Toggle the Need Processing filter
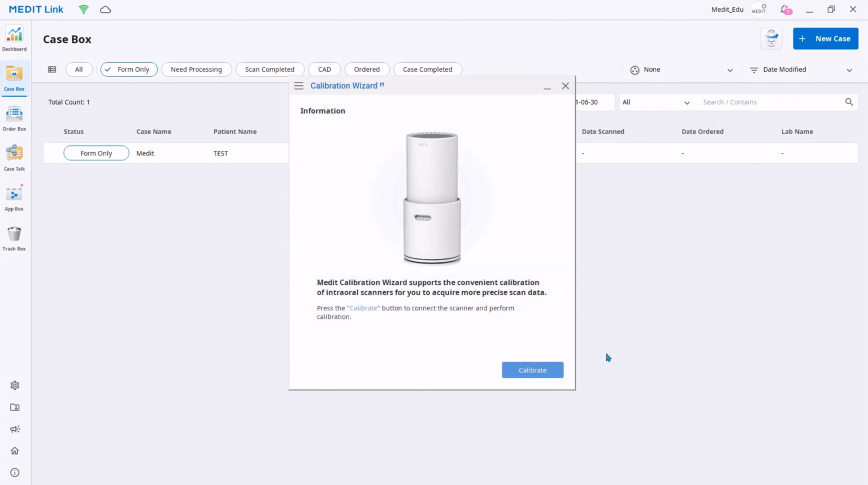 (x=196, y=70)
